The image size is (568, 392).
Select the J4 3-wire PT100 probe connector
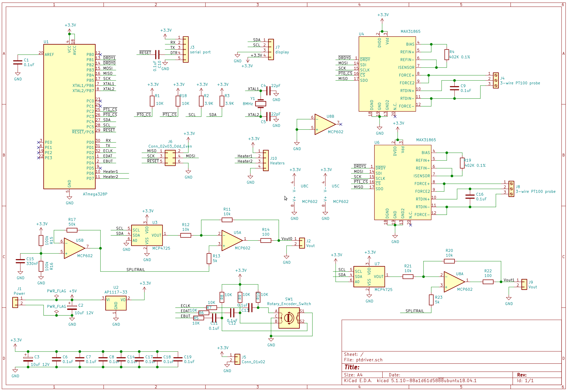pos(496,80)
